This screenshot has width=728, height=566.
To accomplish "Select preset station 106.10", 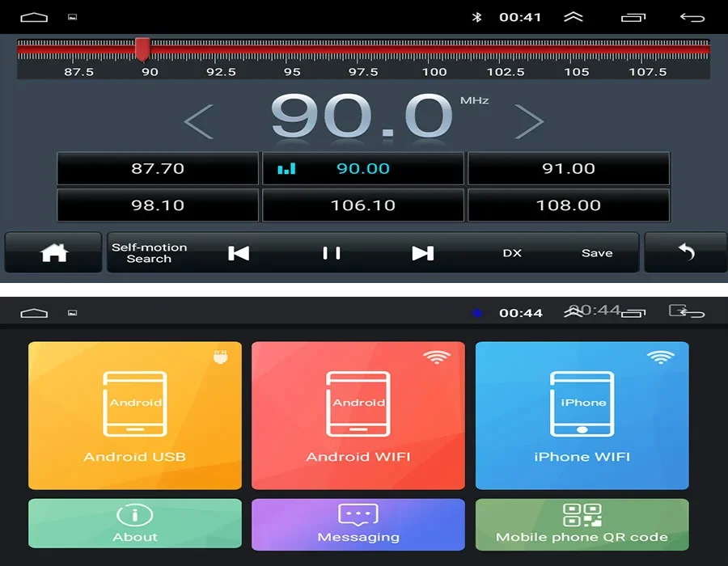I will [363, 205].
